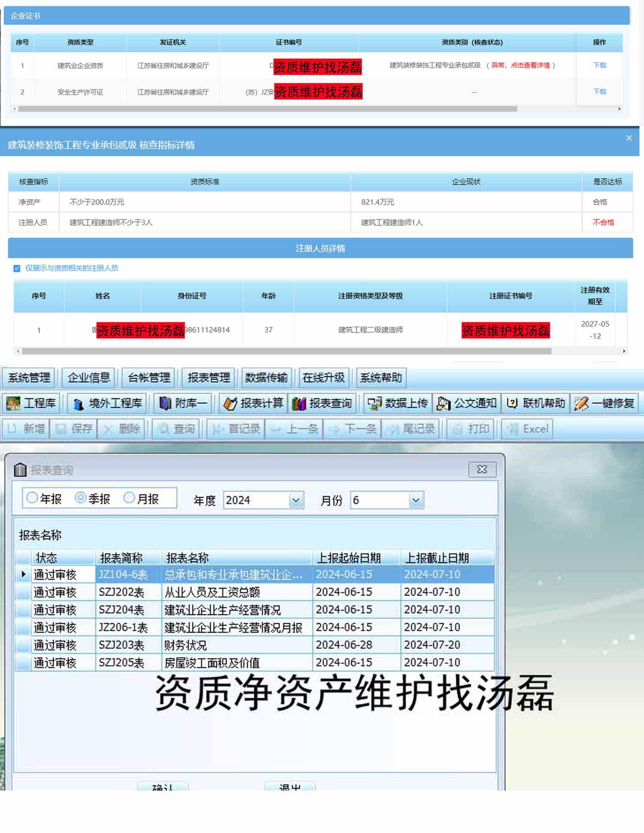Click the 821.4万元 净资产 value
The width and height of the screenshot is (644, 833).
[x=377, y=202]
